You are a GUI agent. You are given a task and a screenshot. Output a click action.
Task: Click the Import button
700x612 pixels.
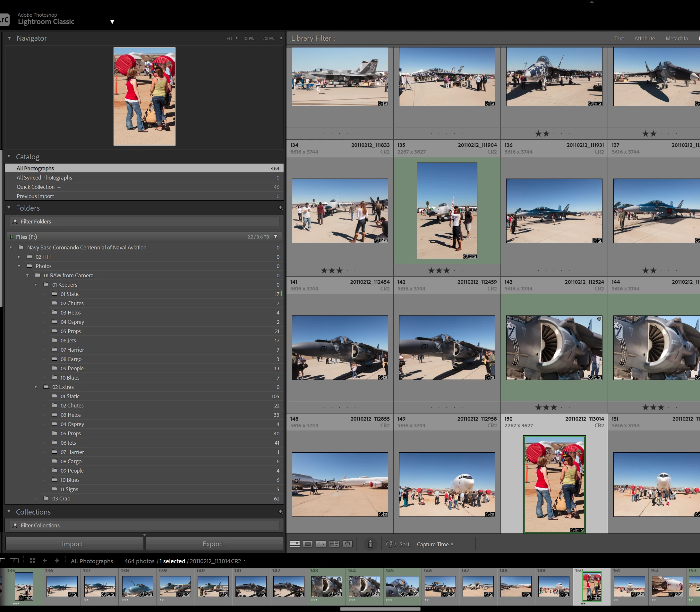click(74, 544)
